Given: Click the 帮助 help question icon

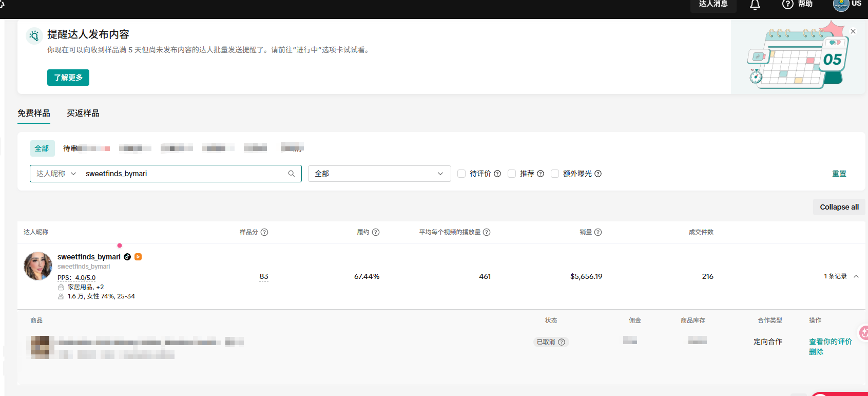Looking at the screenshot, I should pos(787,5).
